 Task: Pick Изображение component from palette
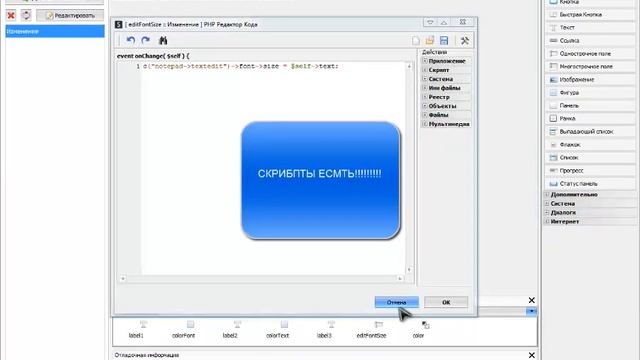[x=590, y=80]
